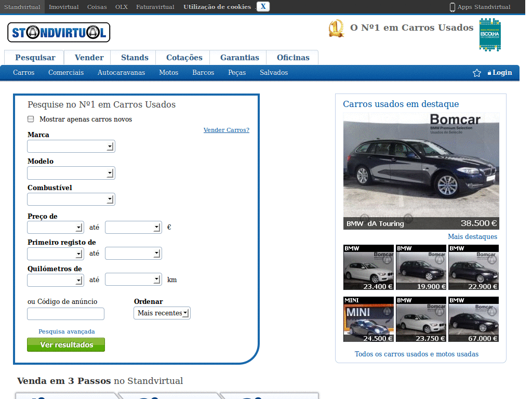Viewport: 532px width, 399px height.
Task: Open the maximum kilometres dropdown
Action: tap(134, 279)
